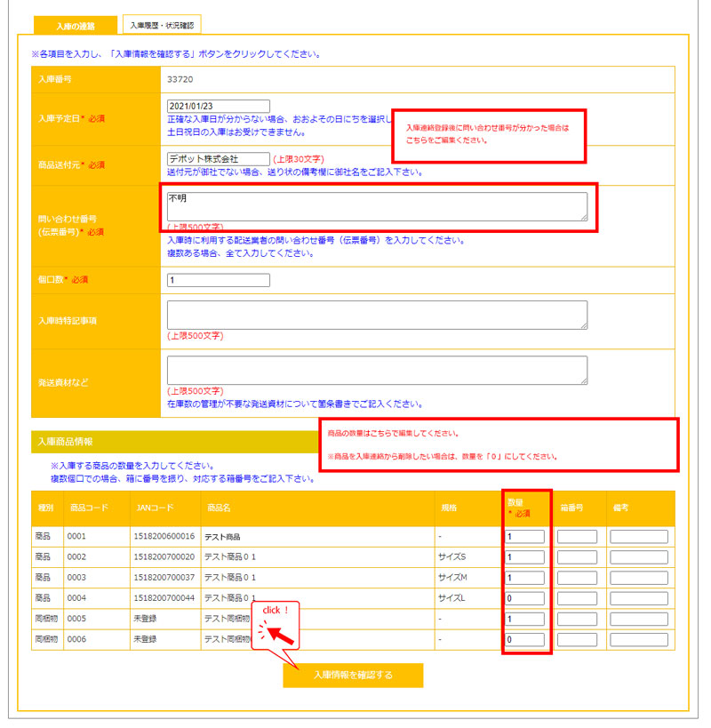Select the 商品送付元 text field
Screen dimensions: 711x728
pos(218,159)
